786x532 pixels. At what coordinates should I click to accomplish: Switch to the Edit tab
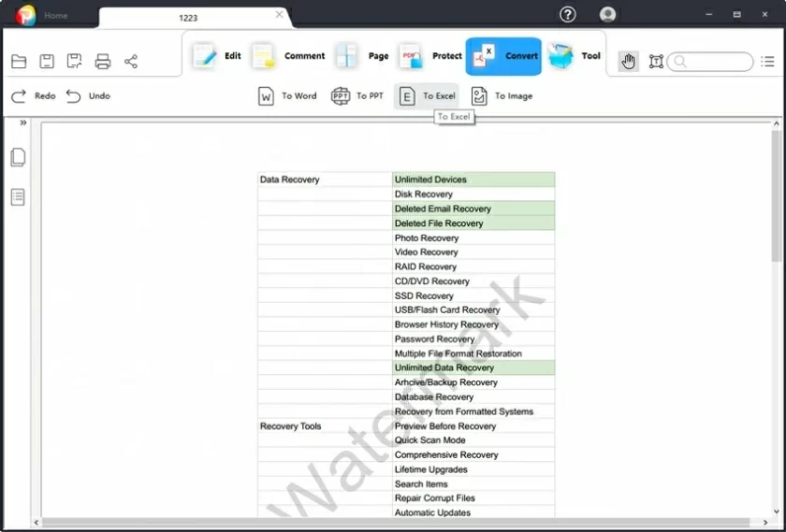pyautogui.click(x=216, y=55)
